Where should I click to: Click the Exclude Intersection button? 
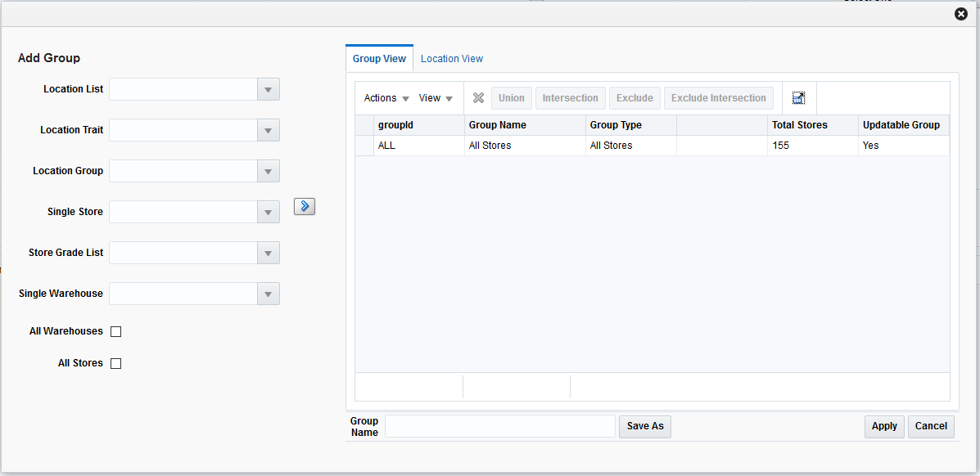(x=718, y=98)
